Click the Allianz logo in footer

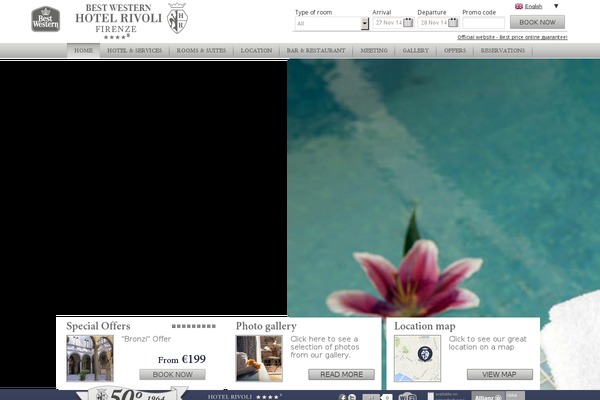click(x=488, y=397)
